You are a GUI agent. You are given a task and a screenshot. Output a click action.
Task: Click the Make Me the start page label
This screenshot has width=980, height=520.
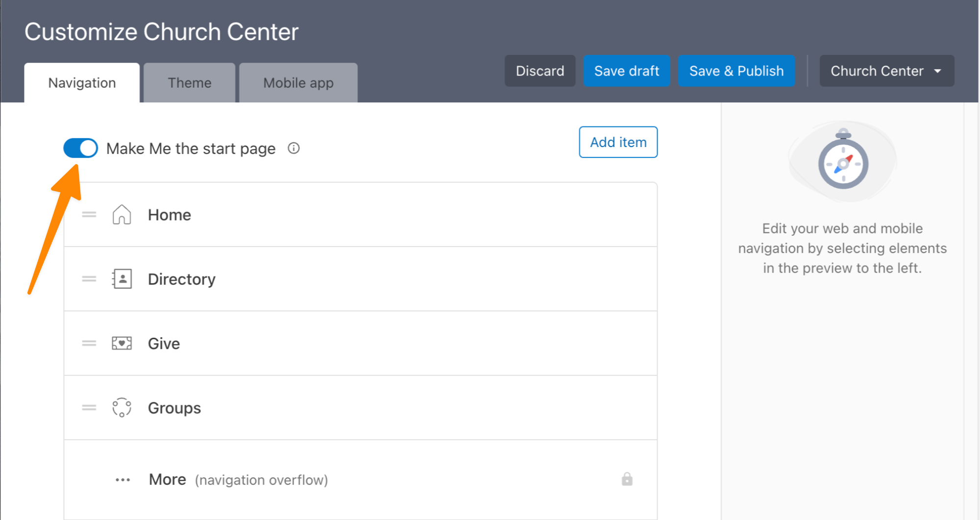point(191,149)
